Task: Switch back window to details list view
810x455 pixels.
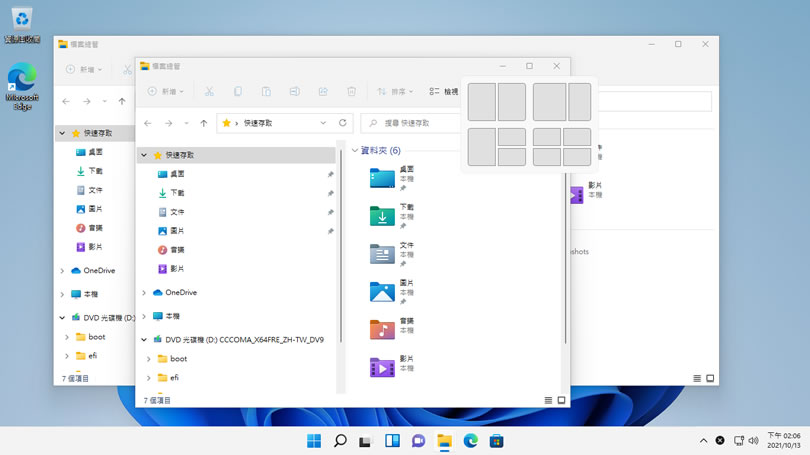Action: [697, 379]
